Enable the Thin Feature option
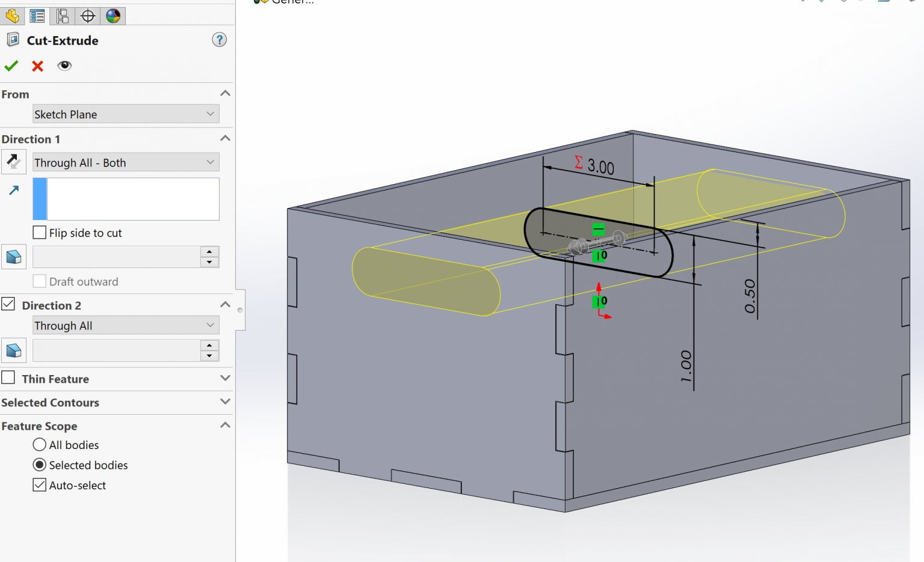 [x=8, y=377]
